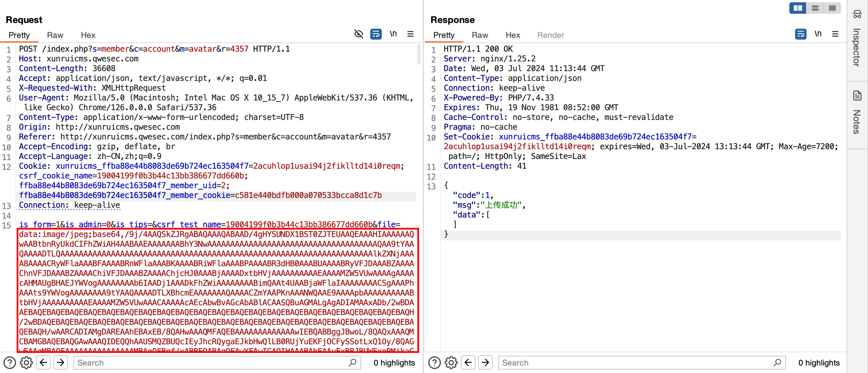Image resolution: width=868 pixels, height=373 pixels.
Task: Click the Host header xunruicms.qwesec.com
Action: click(79, 59)
